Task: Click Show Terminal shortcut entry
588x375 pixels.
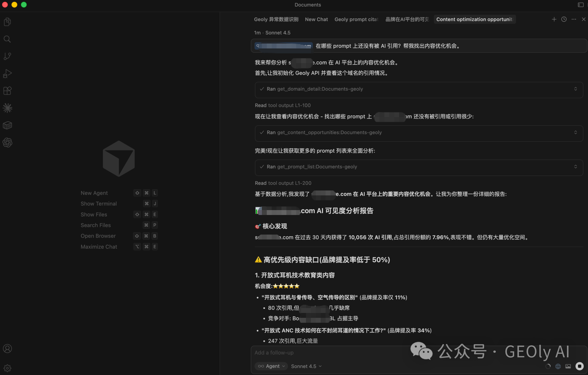Action: [x=119, y=204]
